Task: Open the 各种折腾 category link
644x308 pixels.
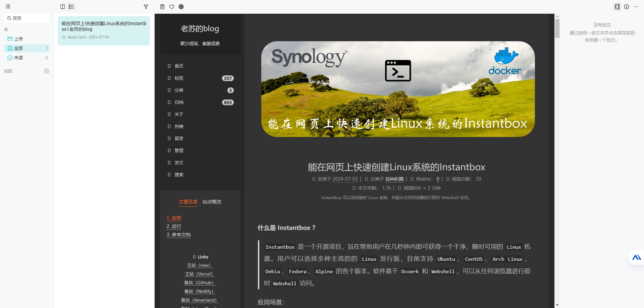Action: 394,179
